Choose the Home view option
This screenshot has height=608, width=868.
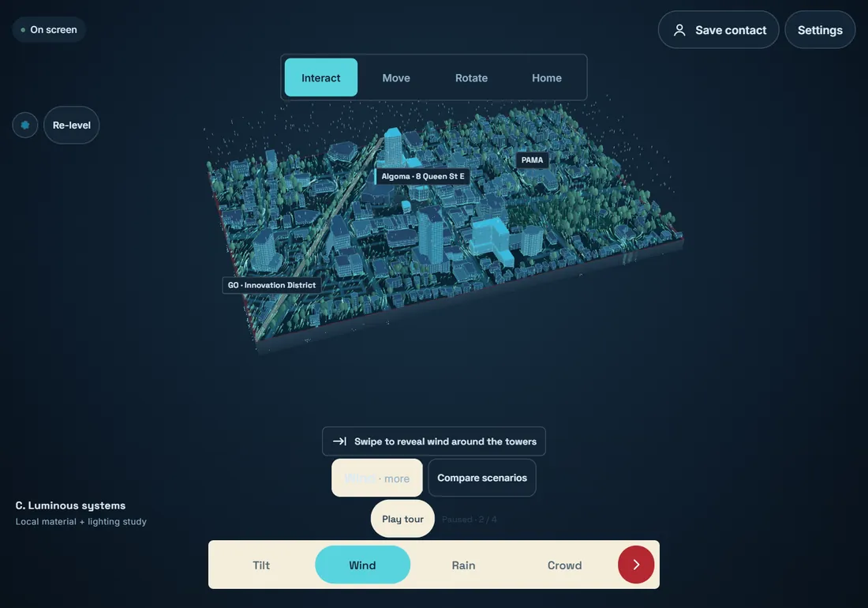(x=547, y=77)
